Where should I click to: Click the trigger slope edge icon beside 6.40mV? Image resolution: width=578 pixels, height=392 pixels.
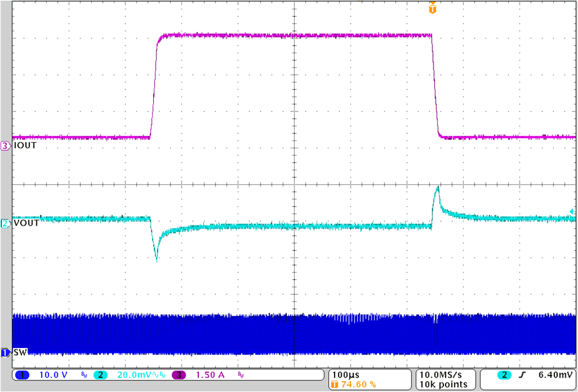[x=523, y=375]
